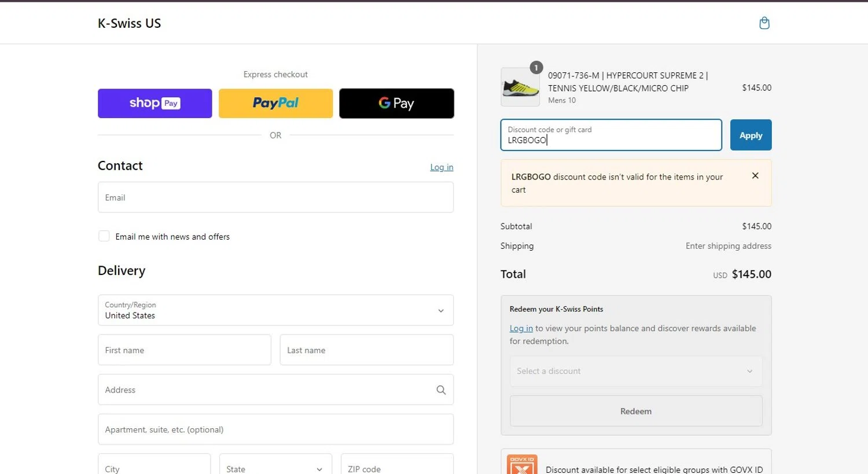Viewport: 868px width, 474px height.
Task: Click the Express checkout label
Action: click(x=275, y=74)
